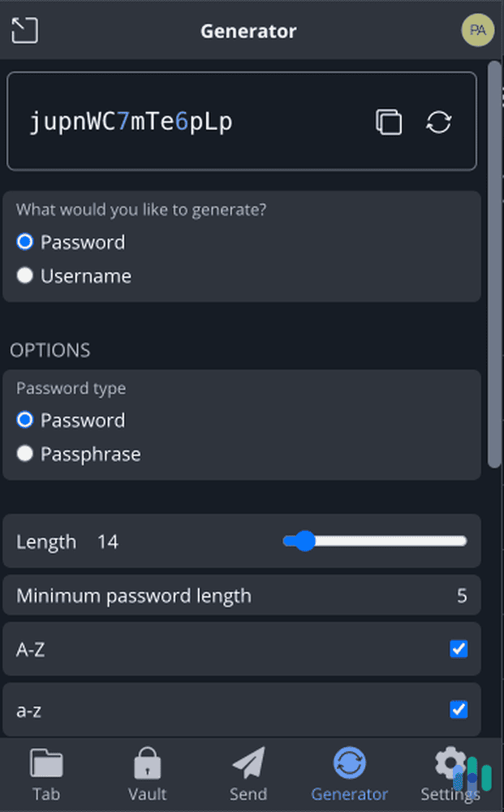Regenerate a new password
This screenshot has width=504, height=812.
[438, 120]
